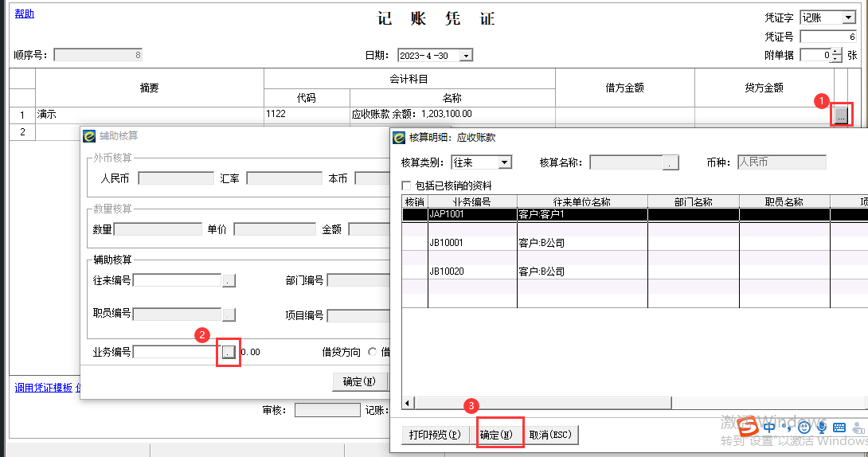Open the 核算类别 dropdown showing 往来

tap(504, 162)
